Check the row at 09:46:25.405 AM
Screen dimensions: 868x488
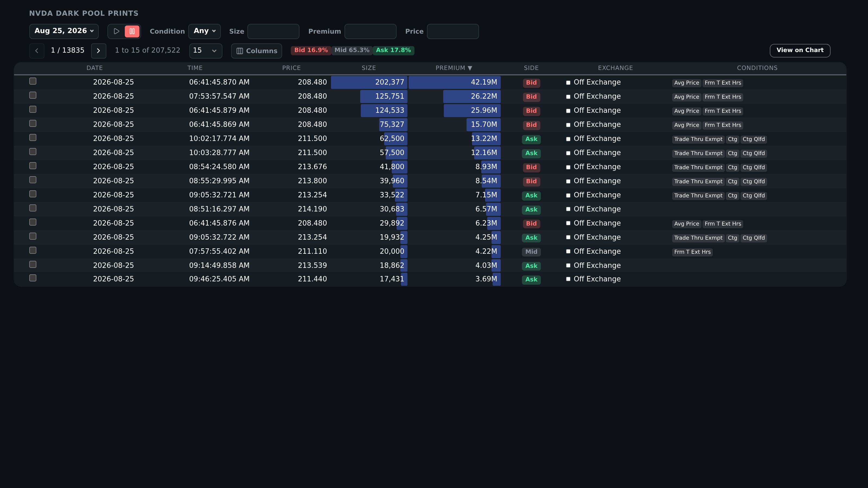33,278
